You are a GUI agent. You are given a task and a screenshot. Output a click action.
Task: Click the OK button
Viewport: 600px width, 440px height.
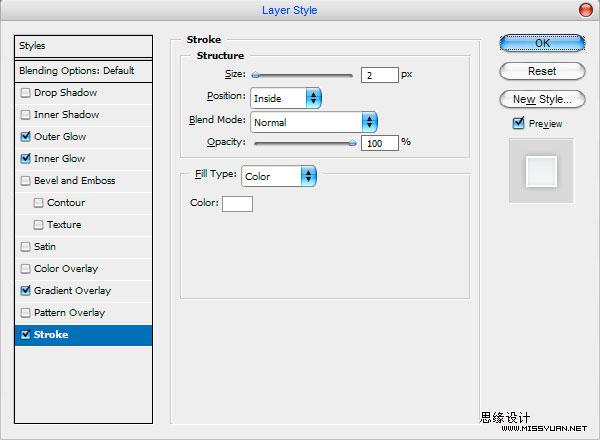542,43
